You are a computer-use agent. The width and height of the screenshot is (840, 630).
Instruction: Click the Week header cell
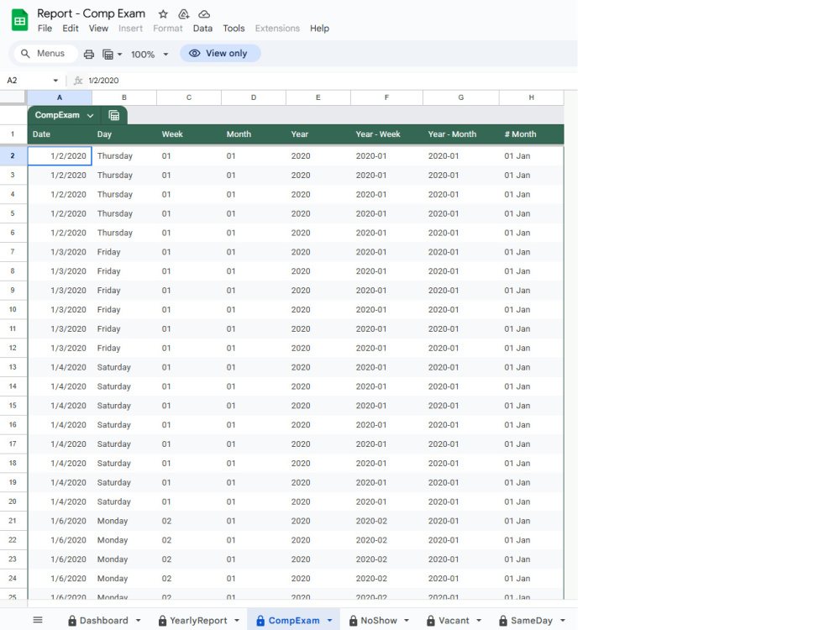coord(189,134)
